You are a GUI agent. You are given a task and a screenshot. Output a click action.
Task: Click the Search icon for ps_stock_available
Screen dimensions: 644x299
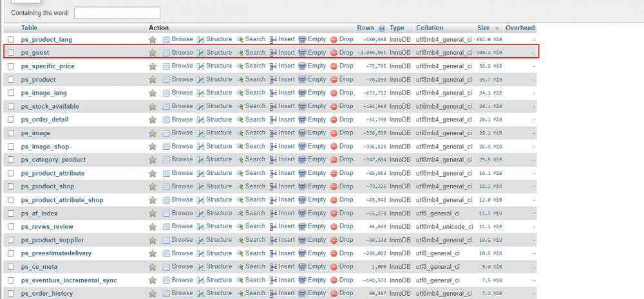tap(240, 107)
